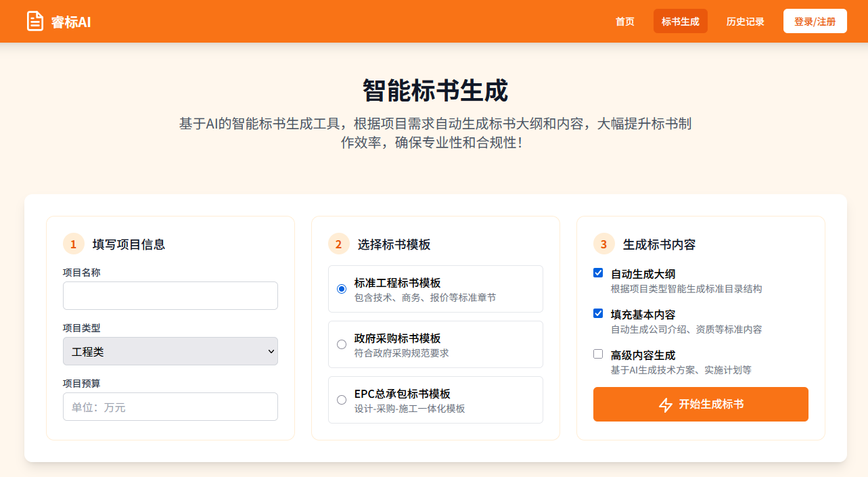The image size is (868, 477).
Task: Select the 标准工程标书模板 radio button
Action: tap(342, 289)
